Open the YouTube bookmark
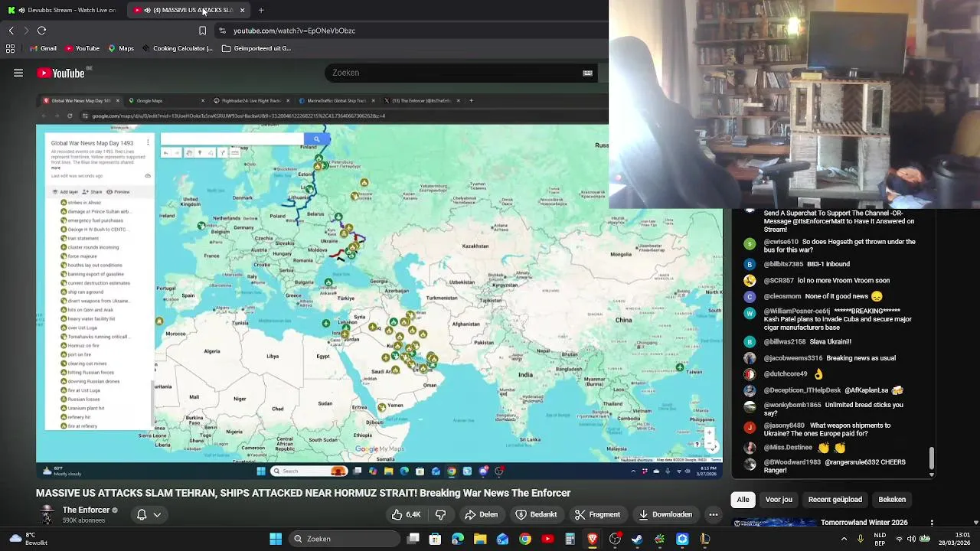Viewport: 980px width, 551px height. pyautogui.click(x=82, y=48)
